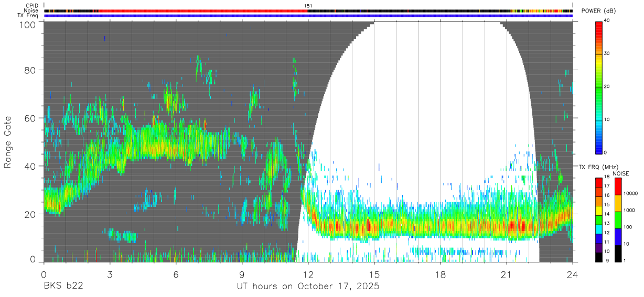
Task: Click the 24 tick on UT hours axis
Action: pyautogui.click(x=572, y=273)
